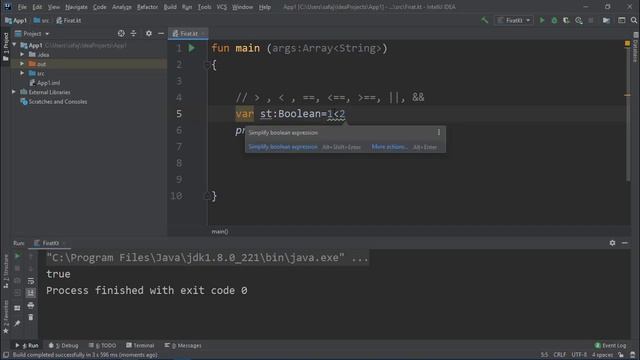Expand the src folder

click(22, 73)
